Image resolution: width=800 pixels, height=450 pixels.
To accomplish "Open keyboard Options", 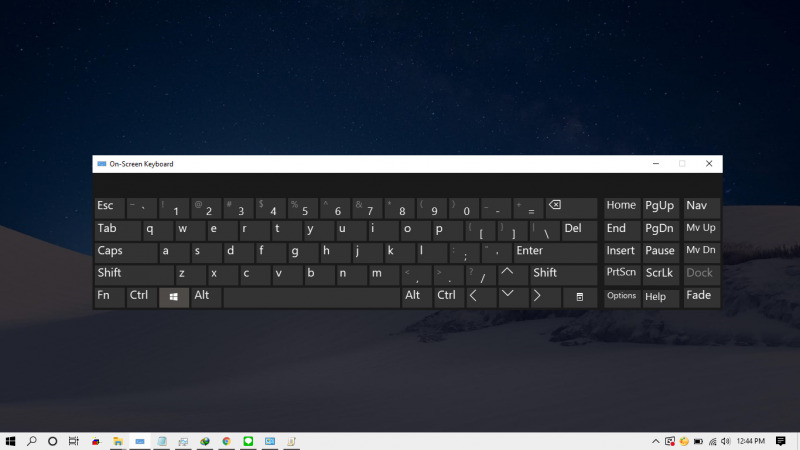I will tap(622, 297).
